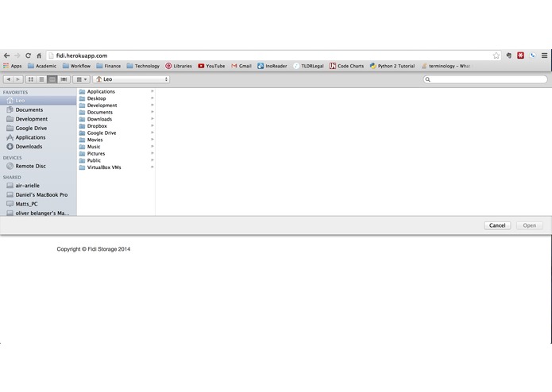552x392 pixels.
Task: Select Leo in Favorites sidebar
Action: [38, 101]
